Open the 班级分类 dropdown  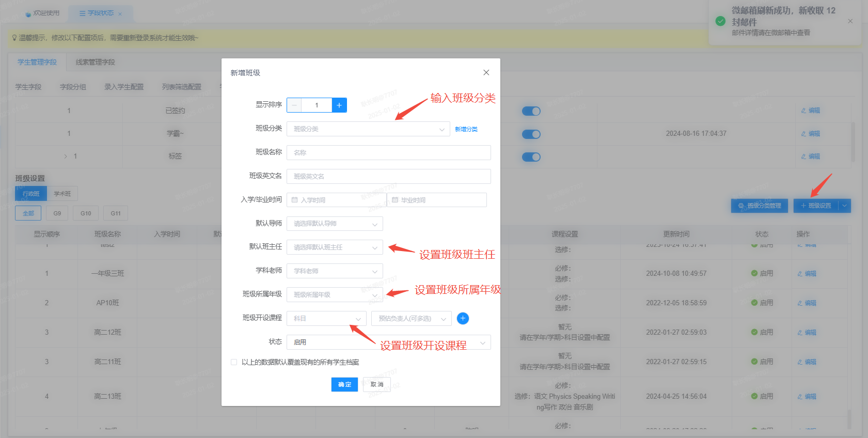[368, 129]
